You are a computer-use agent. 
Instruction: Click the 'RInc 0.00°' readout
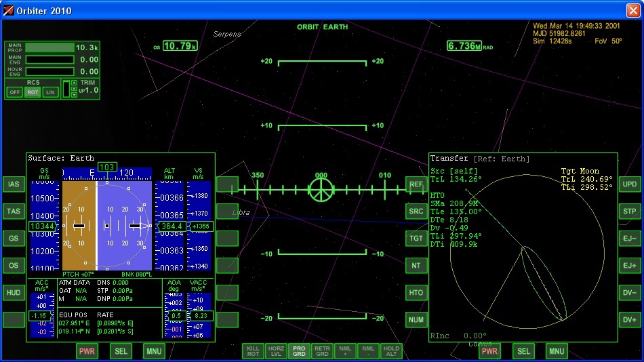458,336
